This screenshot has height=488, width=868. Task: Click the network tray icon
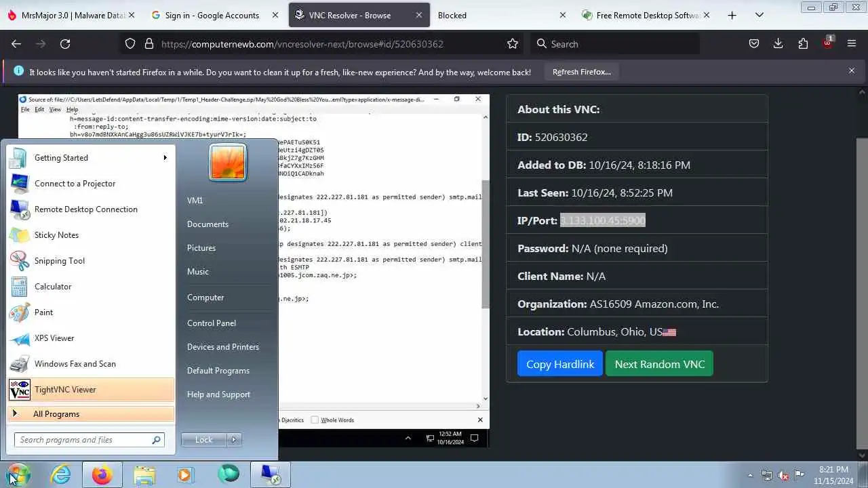[x=767, y=475]
